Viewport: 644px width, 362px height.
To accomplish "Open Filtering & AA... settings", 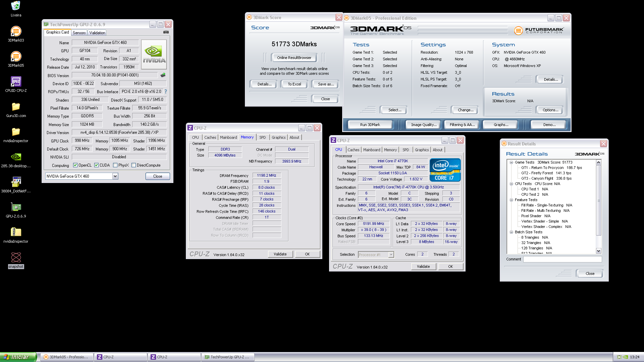I will 462,125.
